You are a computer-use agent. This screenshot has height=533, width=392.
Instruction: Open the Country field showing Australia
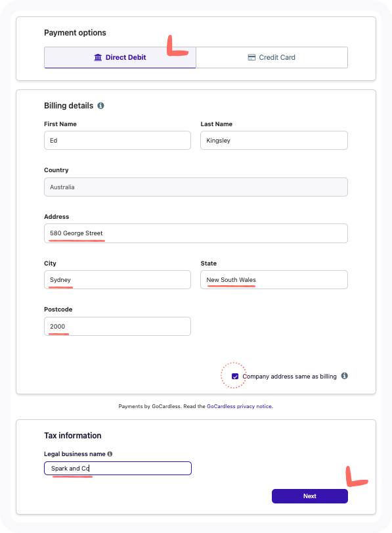click(x=196, y=187)
